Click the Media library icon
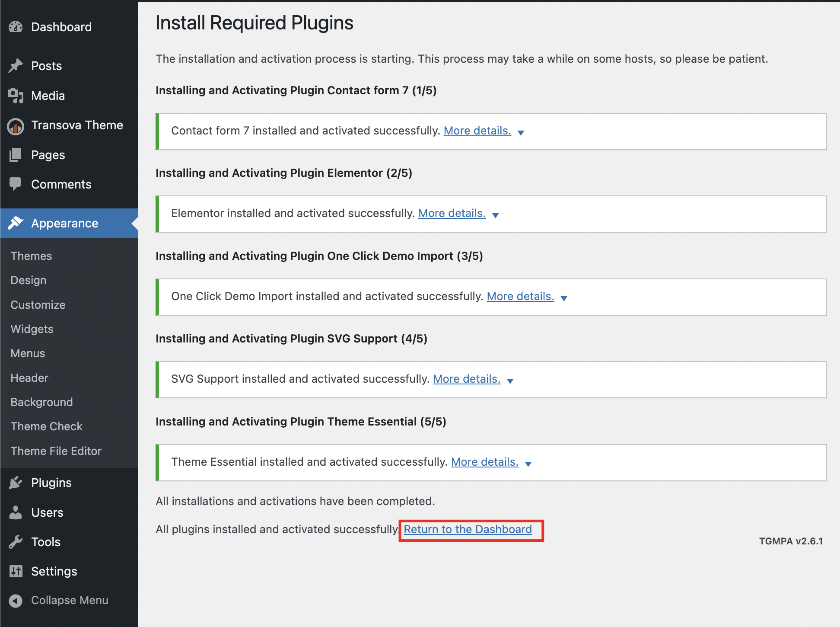 point(16,96)
